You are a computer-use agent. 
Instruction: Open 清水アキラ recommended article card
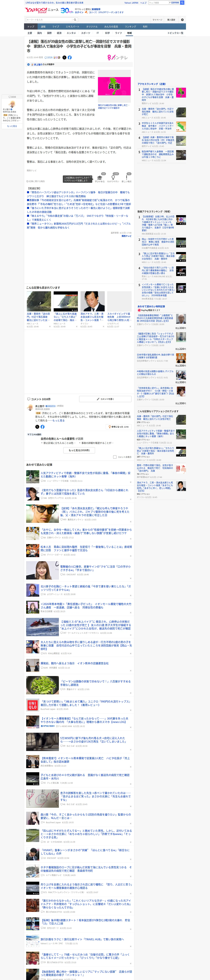92,309
